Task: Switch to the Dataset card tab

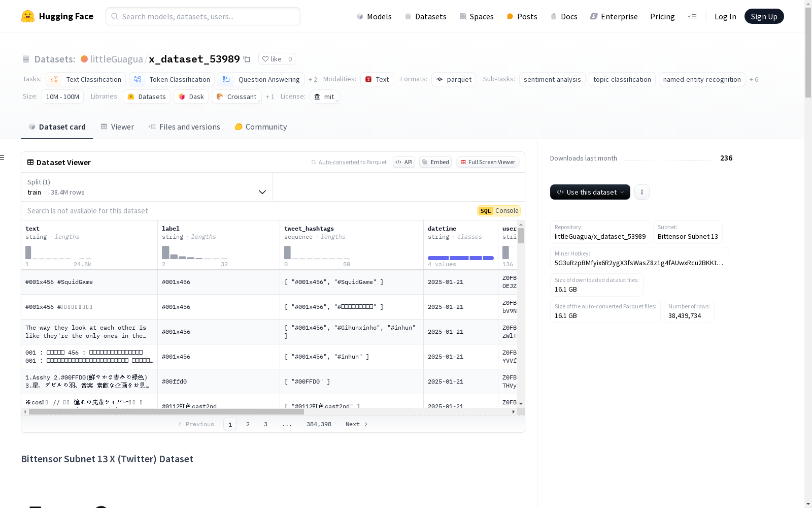Action: pos(57,127)
